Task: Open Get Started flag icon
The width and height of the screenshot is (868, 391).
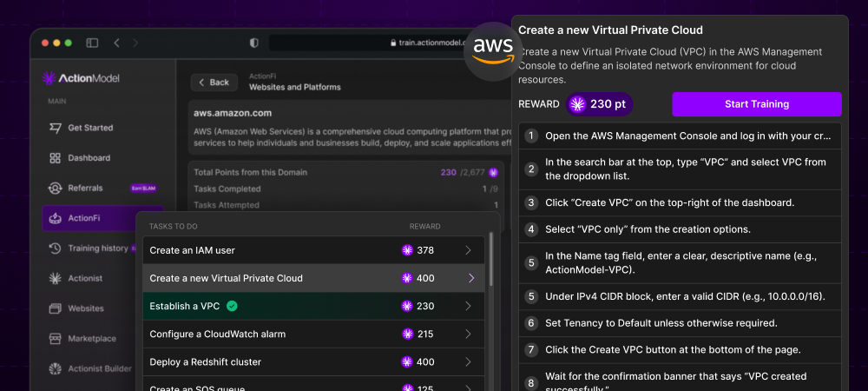Action: pos(55,128)
